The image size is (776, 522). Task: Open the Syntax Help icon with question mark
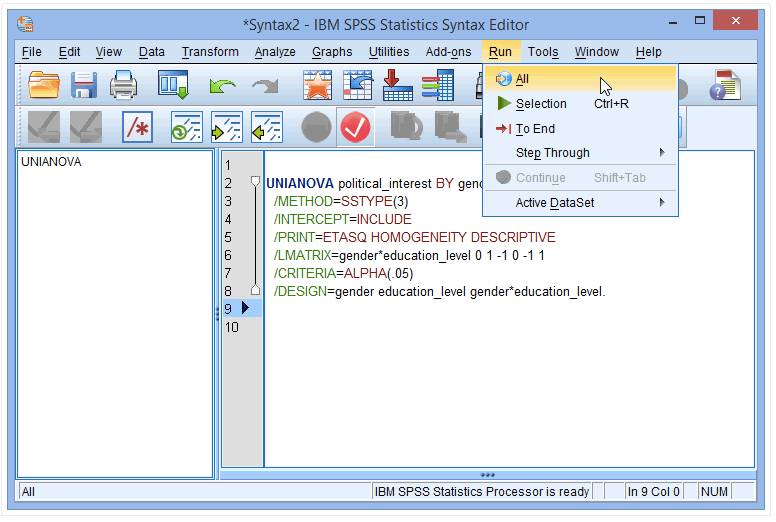pos(725,85)
